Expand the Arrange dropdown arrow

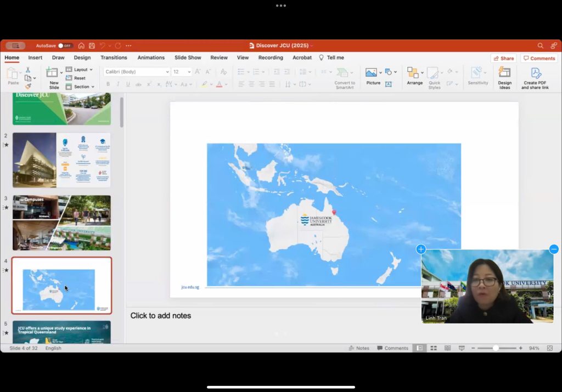coord(422,73)
